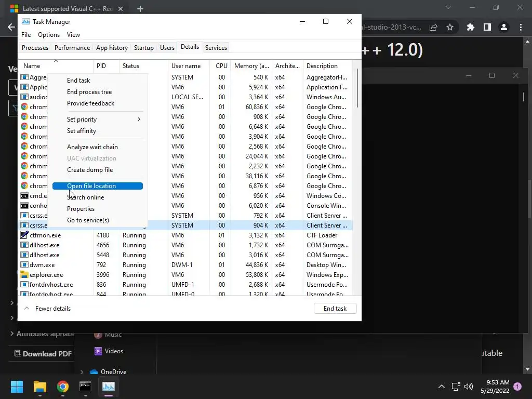532x399 pixels.
Task: Click the ctfmon.exe pen icon
Action: click(x=24, y=235)
